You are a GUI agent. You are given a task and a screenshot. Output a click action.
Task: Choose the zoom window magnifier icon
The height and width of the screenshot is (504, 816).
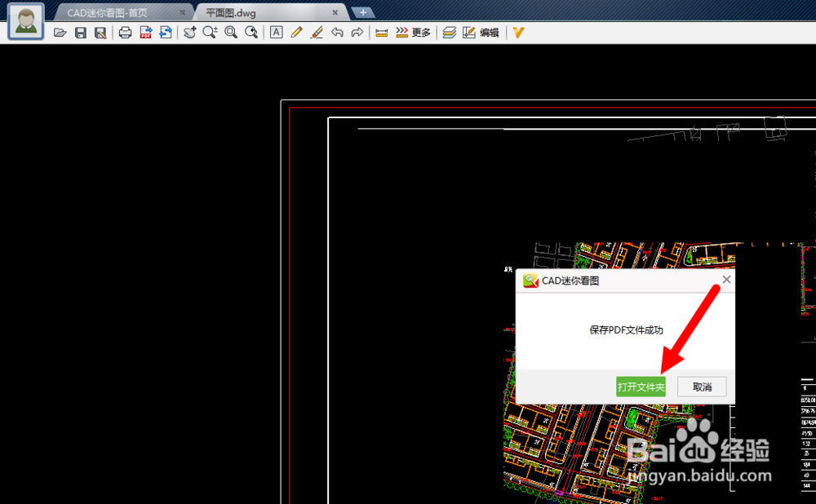coord(231,33)
